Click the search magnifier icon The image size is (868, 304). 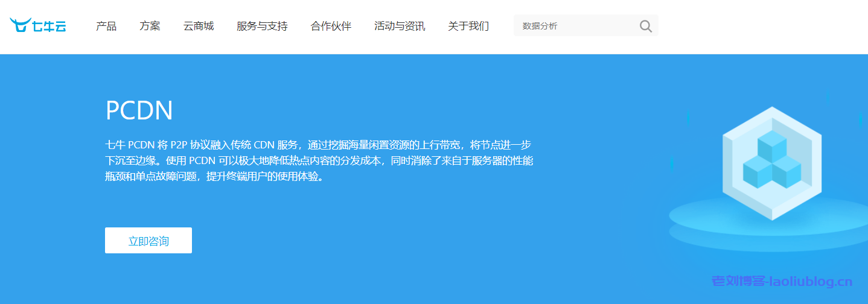[x=645, y=26]
